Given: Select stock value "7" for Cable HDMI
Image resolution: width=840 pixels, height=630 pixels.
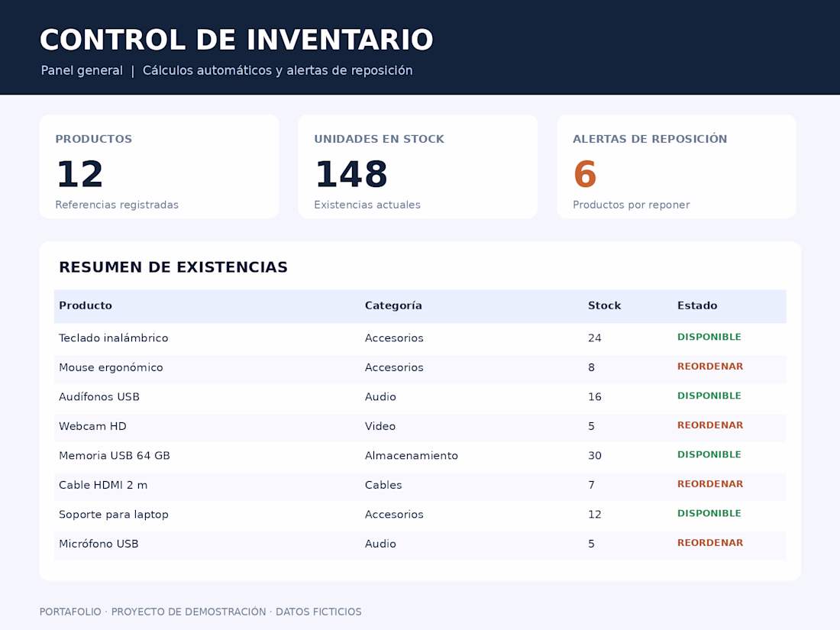Looking at the screenshot, I should (591, 486).
